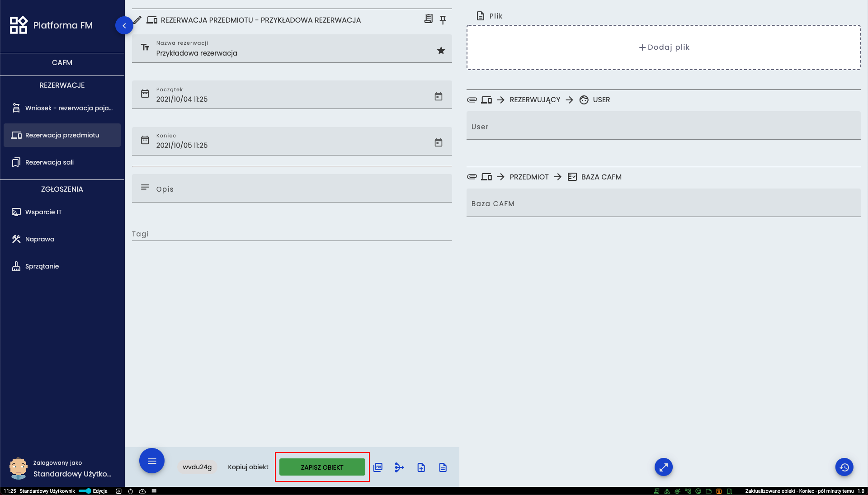
Task: Click the Nazwa rezerwacji input field
Action: (292, 48)
